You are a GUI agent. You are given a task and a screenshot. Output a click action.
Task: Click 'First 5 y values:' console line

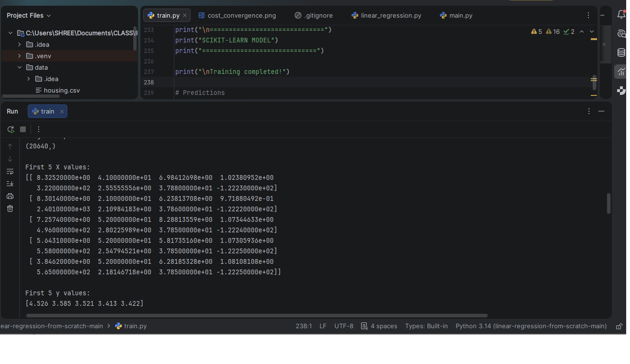(x=57, y=293)
